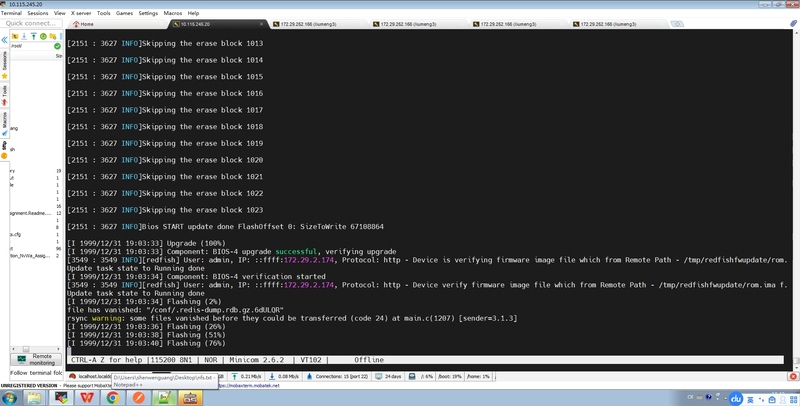Click the download speed 0.08 Mb/s indicator
The image size is (800, 406).
[284, 376]
